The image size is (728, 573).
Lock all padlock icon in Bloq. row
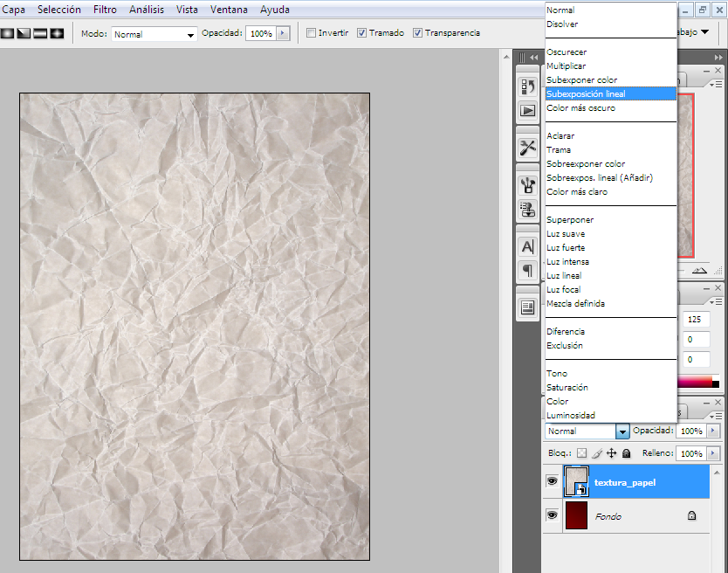tap(627, 453)
